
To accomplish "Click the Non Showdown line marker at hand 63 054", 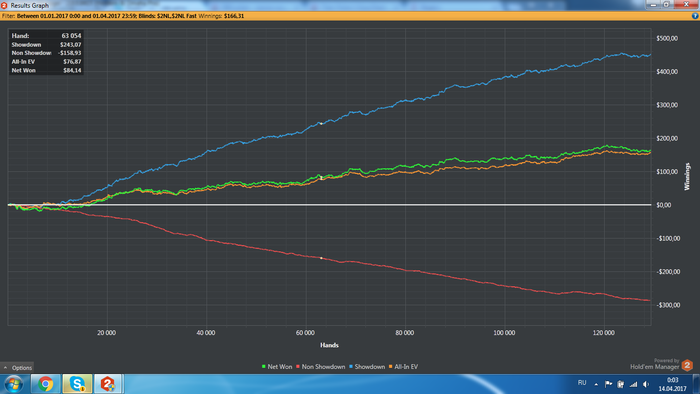I will tap(321, 258).
